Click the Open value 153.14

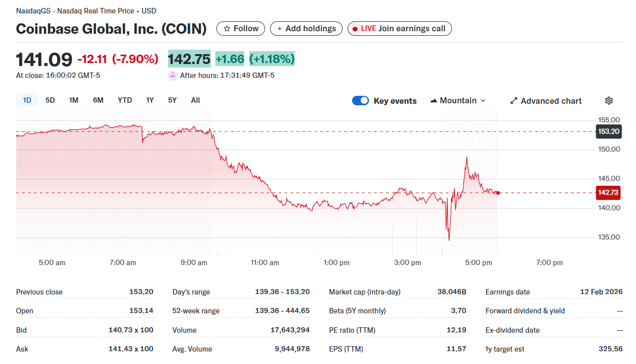click(x=141, y=311)
